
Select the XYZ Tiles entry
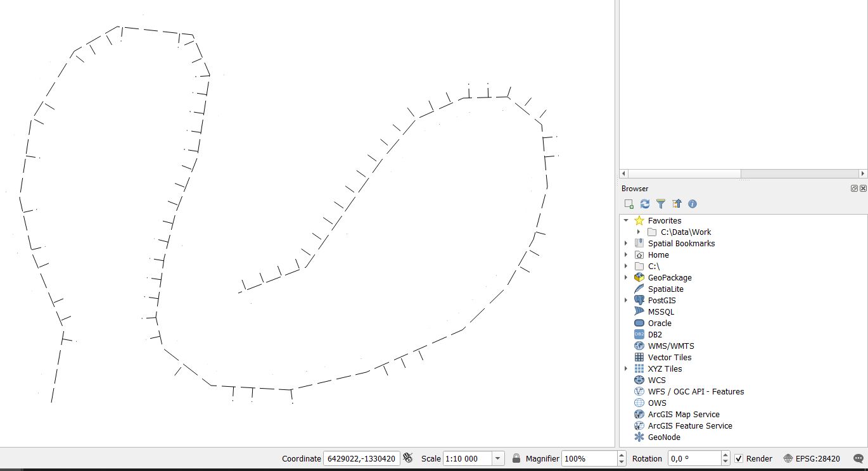(x=665, y=369)
